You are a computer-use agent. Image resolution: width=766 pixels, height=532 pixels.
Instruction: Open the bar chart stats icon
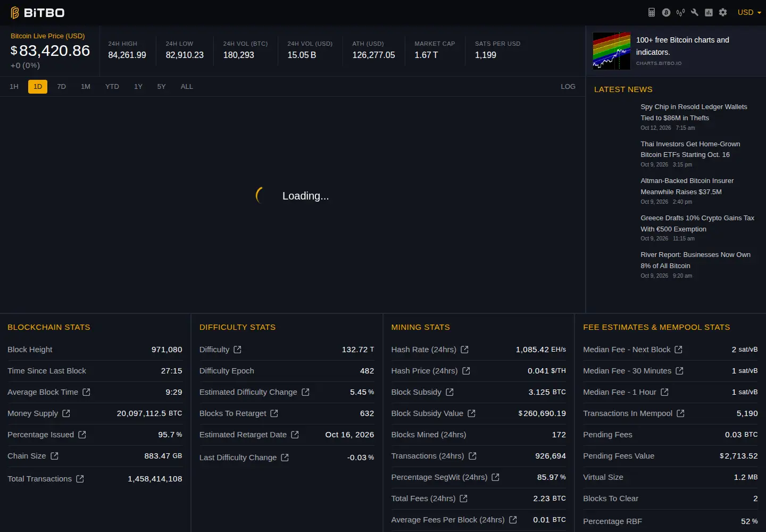click(709, 12)
